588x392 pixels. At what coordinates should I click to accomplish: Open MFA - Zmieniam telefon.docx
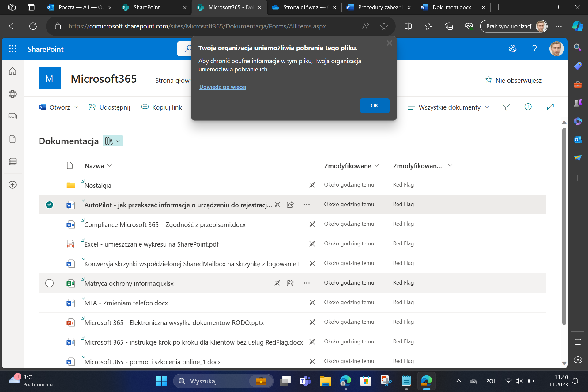[x=126, y=303]
